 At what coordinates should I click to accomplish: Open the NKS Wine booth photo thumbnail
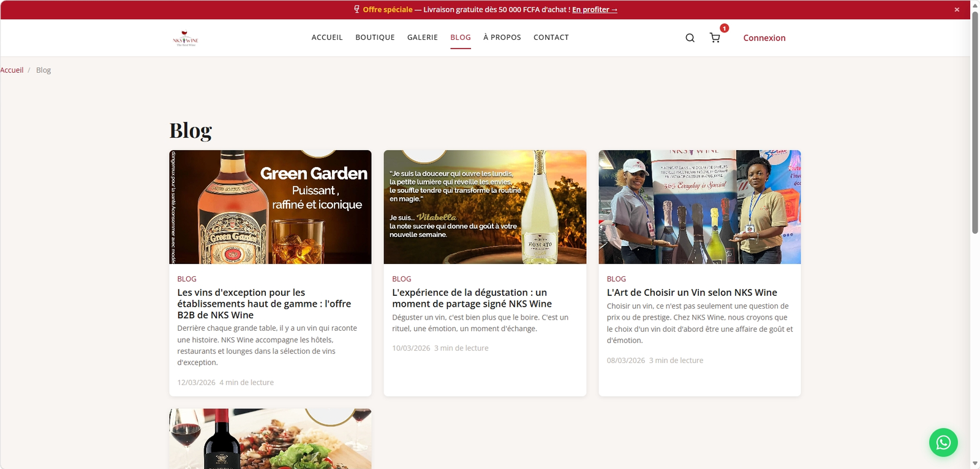point(699,207)
